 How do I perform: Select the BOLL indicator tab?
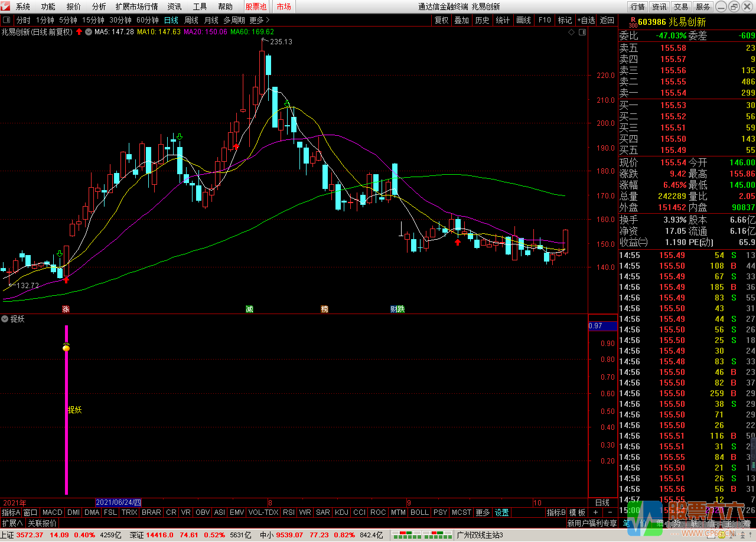point(419,512)
